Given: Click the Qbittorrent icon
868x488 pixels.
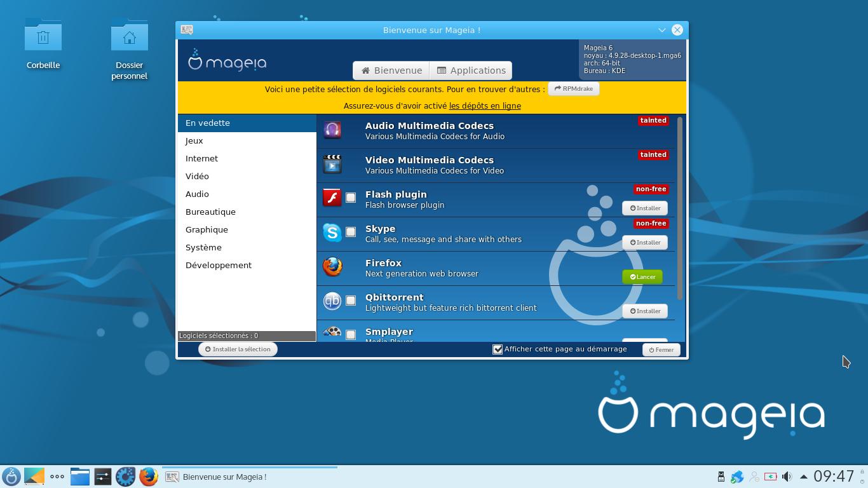Looking at the screenshot, I should 332,301.
